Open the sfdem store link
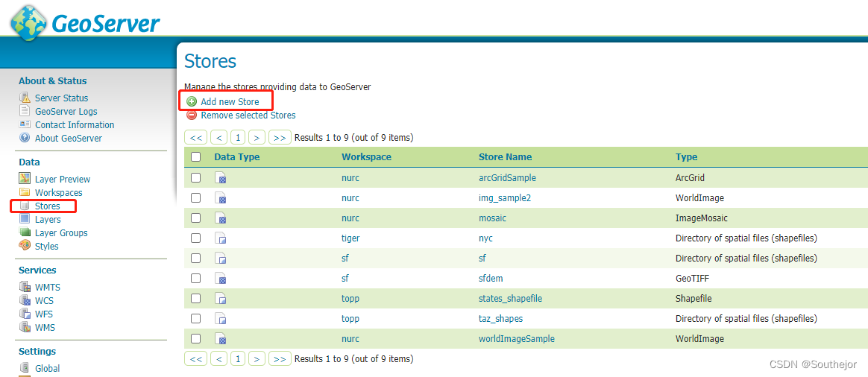 491,278
